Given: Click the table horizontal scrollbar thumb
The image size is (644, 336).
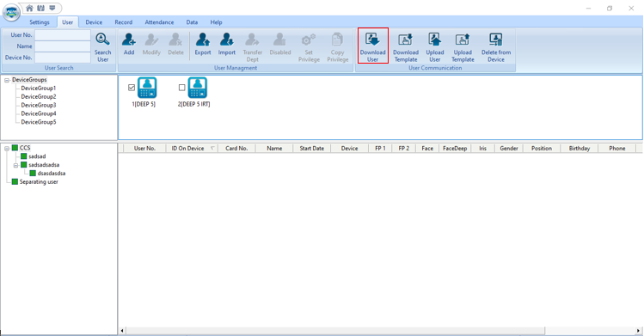Looking at the screenshot, I should click(x=335, y=331).
